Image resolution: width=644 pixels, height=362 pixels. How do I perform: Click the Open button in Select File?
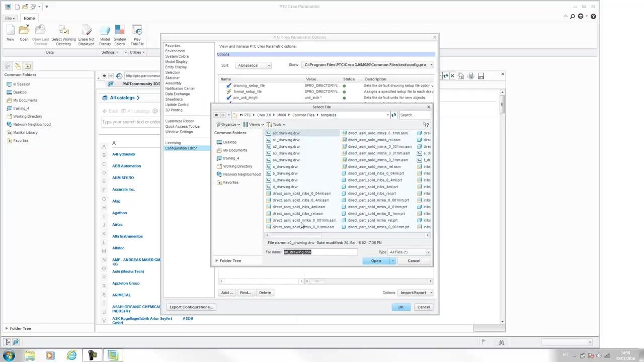click(x=376, y=260)
